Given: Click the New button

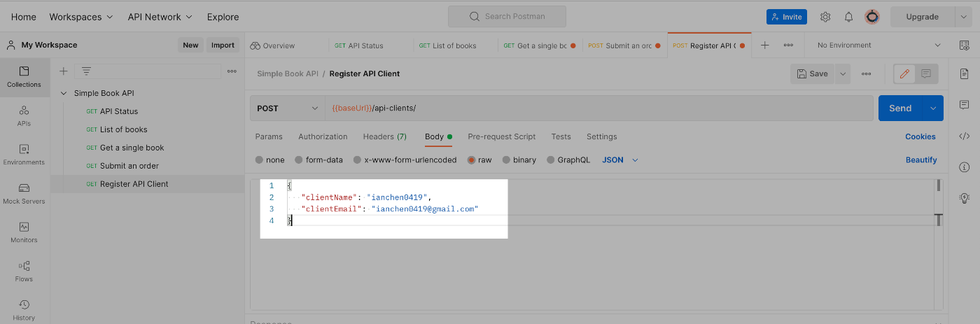Looking at the screenshot, I should 190,45.
